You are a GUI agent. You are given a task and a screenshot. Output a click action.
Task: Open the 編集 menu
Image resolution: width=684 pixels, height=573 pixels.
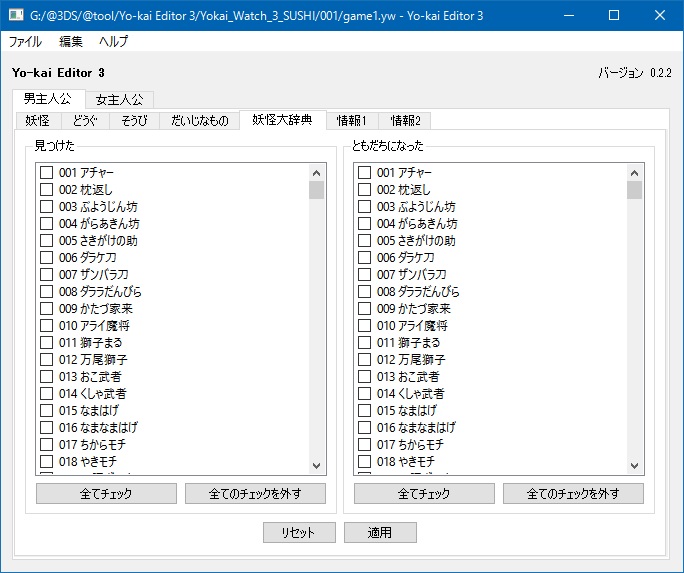tap(71, 41)
